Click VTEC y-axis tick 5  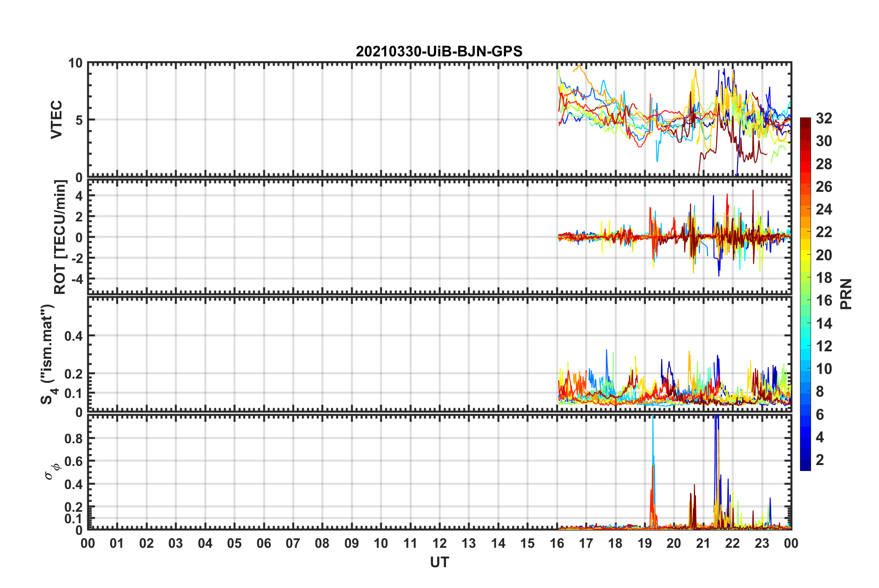tap(79, 120)
